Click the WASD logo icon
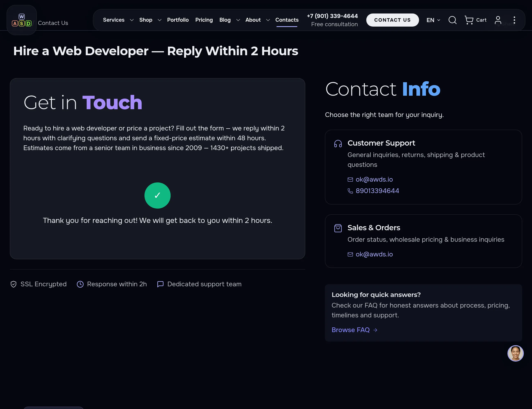The image size is (532, 409). coord(22,20)
